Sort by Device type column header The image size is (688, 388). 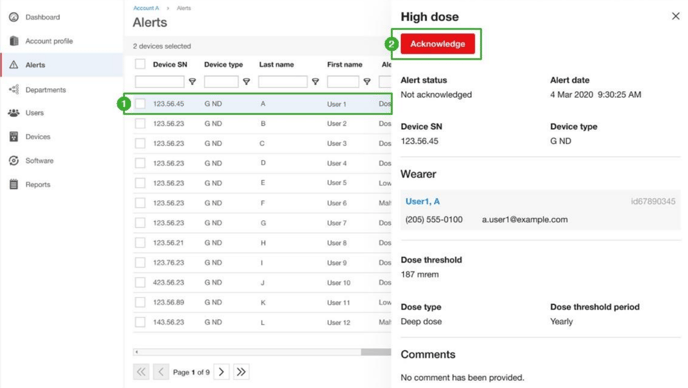[223, 65]
